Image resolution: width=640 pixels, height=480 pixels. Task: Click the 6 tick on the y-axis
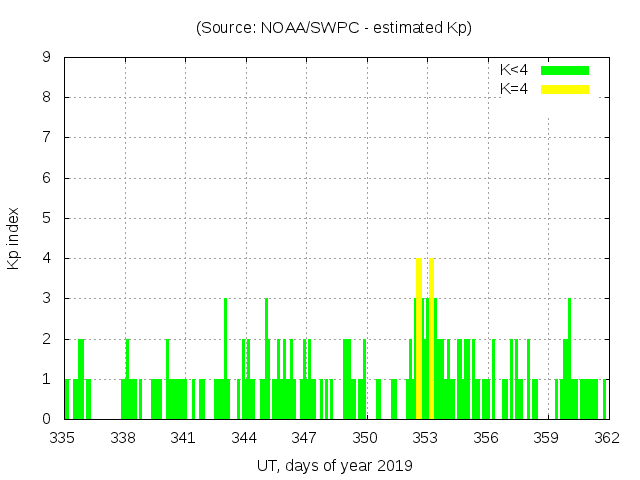[46, 178]
